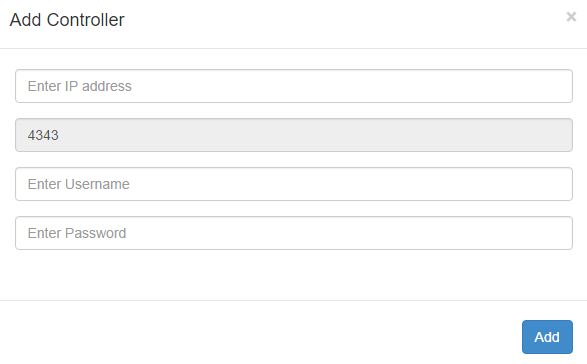Viewport: 587px width, 364px height.
Task: Click the gray X at the dialog corner
Action: coord(571,16)
